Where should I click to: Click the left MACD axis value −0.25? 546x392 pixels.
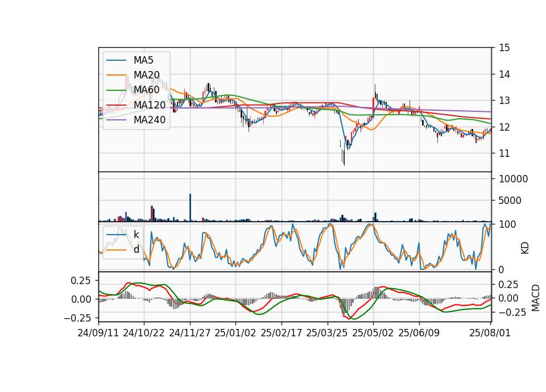(77, 318)
